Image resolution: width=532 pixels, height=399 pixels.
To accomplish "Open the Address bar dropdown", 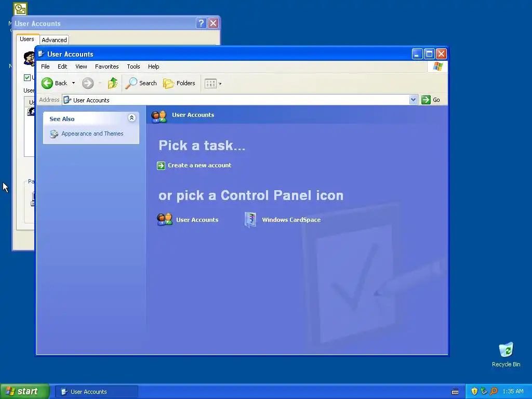I will click(413, 100).
